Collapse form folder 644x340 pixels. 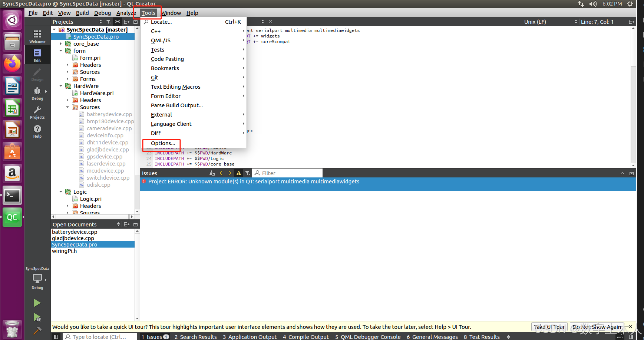click(61, 51)
